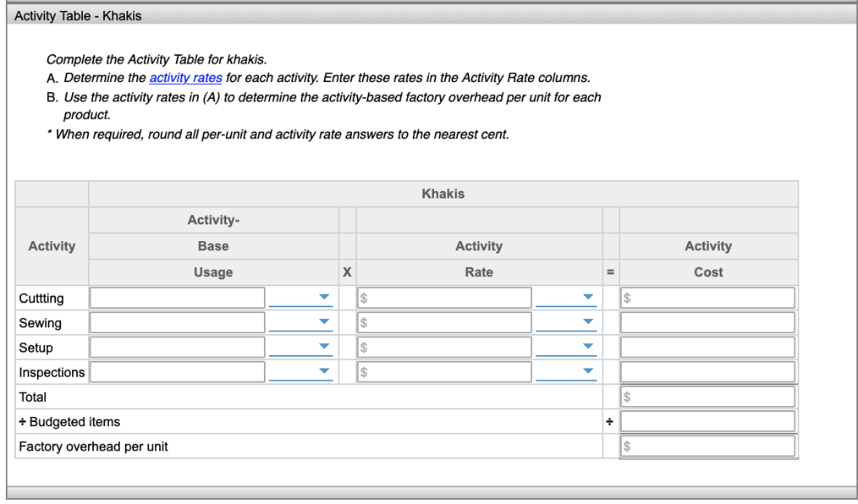Screen dimensions: 858x504
Task: Click the Inspections activity cost input field
Action: click(x=707, y=372)
